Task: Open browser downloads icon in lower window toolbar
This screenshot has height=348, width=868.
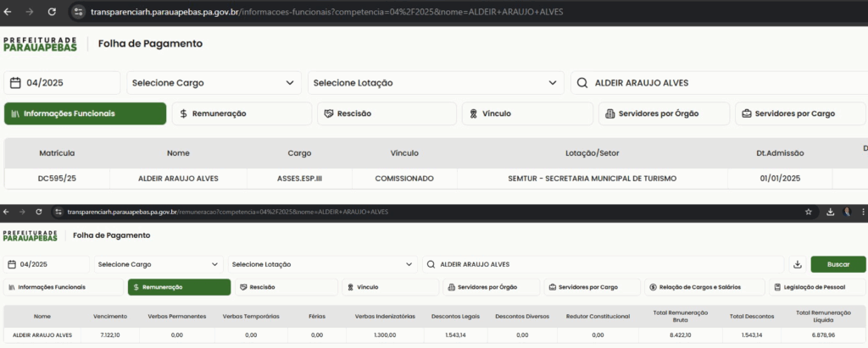Action: pos(831,212)
